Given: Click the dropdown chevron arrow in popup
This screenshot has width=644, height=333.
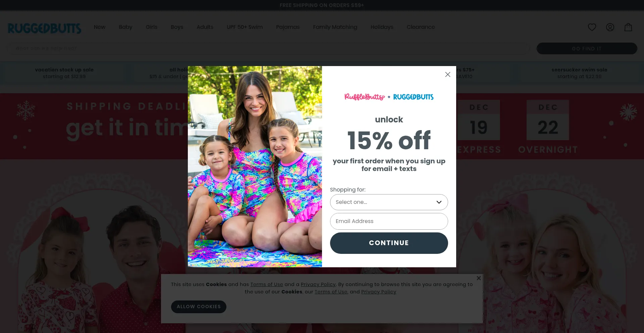Looking at the screenshot, I should point(439,202).
